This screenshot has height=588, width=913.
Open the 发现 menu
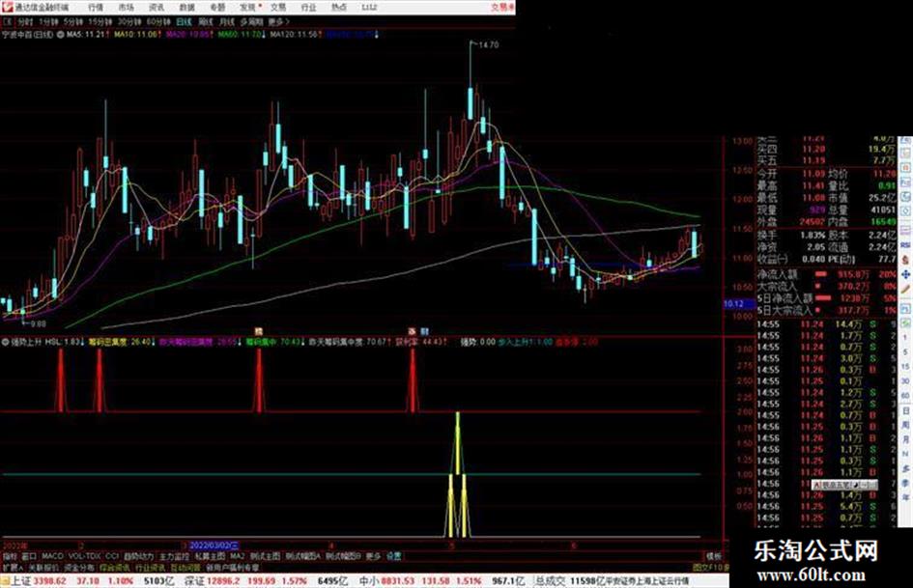[248, 8]
